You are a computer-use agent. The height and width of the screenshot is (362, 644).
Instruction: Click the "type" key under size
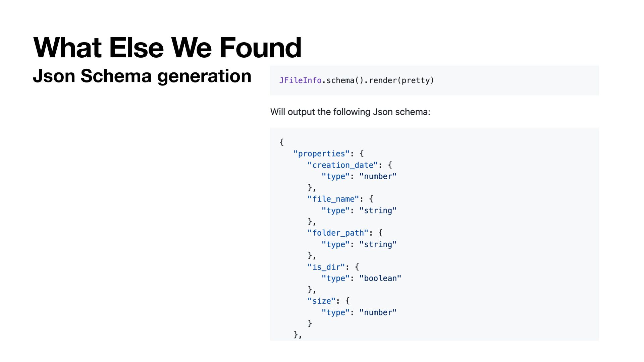pyautogui.click(x=335, y=312)
